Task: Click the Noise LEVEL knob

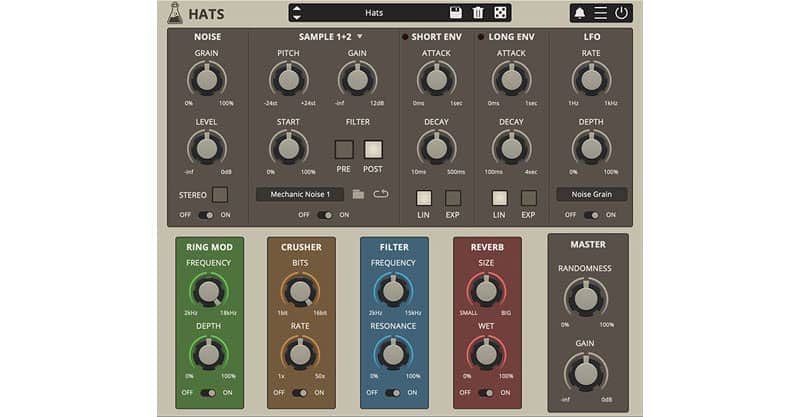Action: click(207, 149)
